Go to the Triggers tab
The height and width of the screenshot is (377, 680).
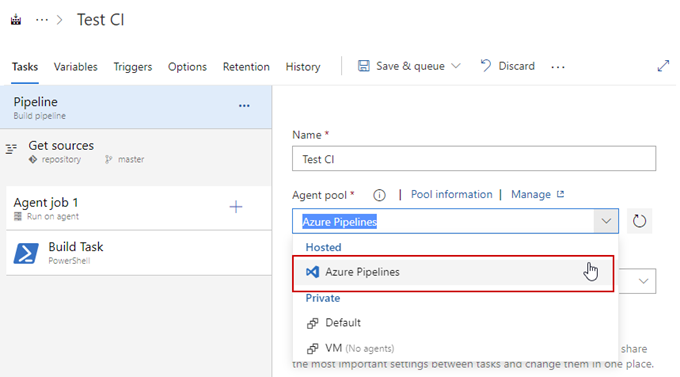click(133, 67)
